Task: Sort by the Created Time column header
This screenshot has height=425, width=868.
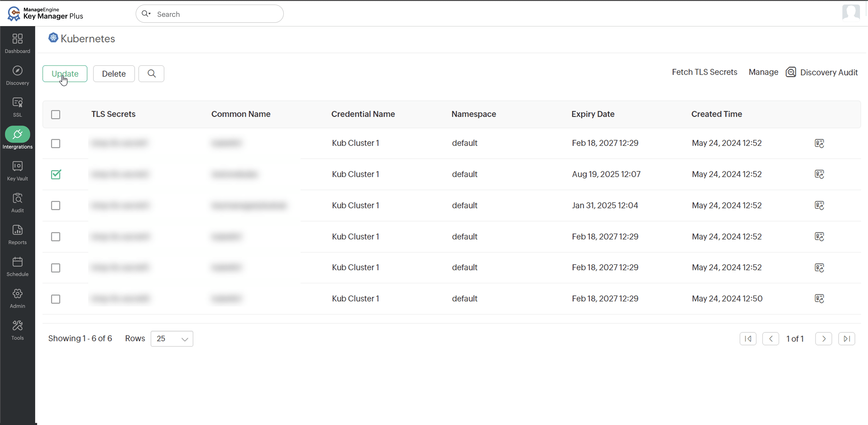Action: (717, 114)
